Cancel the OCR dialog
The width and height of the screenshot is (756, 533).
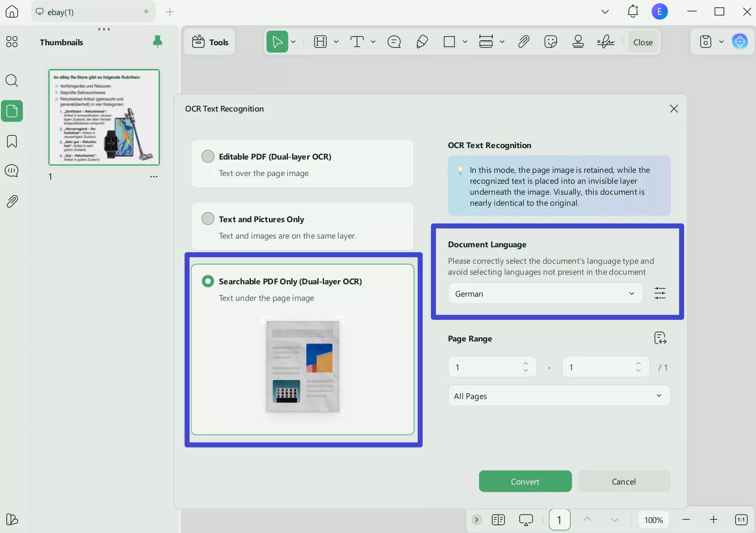tap(623, 481)
